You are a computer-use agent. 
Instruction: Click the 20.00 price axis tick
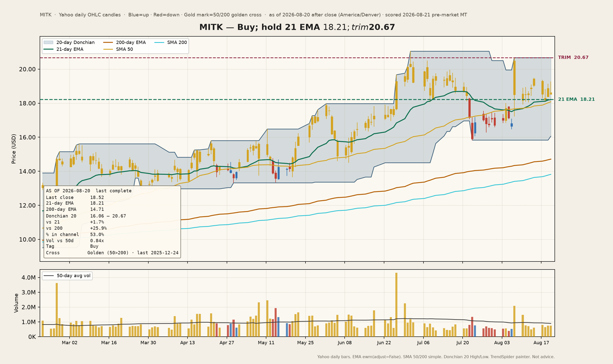click(27, 69)
